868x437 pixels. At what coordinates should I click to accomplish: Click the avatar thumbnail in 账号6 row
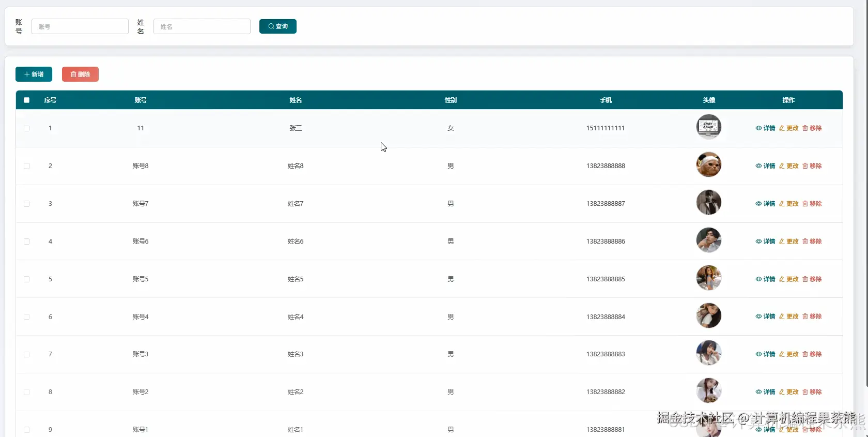pyautogui.click(x=709, y=240)
